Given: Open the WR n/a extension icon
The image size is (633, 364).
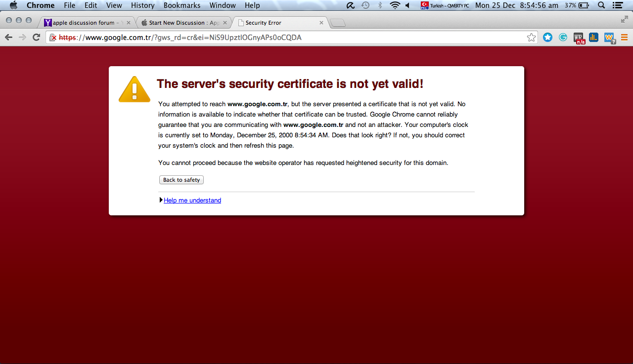Looking at the screenshot, I should [579, 38].
